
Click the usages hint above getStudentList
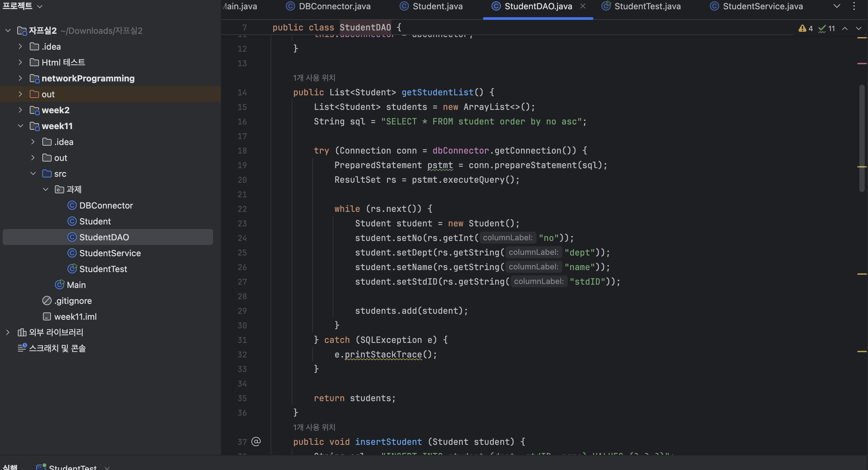[314, 78]
